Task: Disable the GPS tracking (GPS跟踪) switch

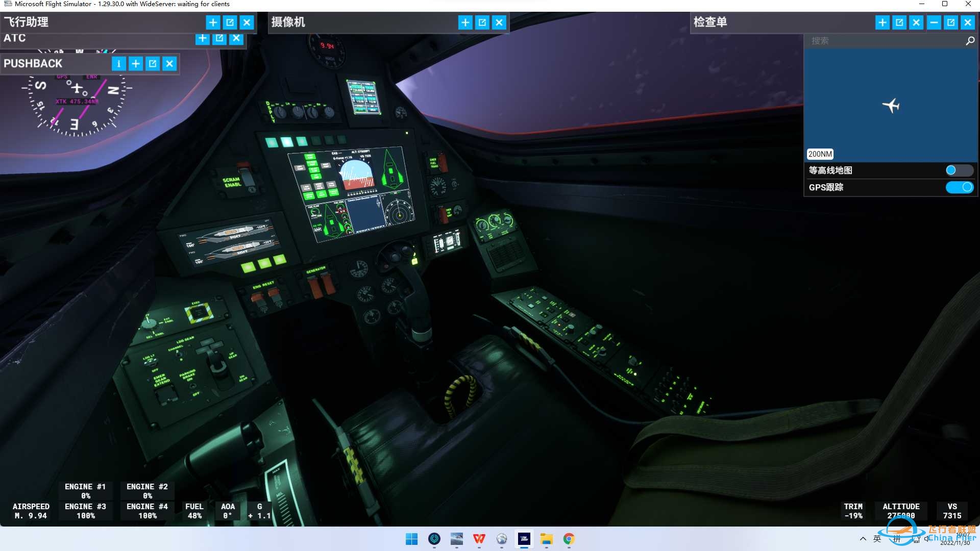Action: pyautogui.click(x=959, y=187)
